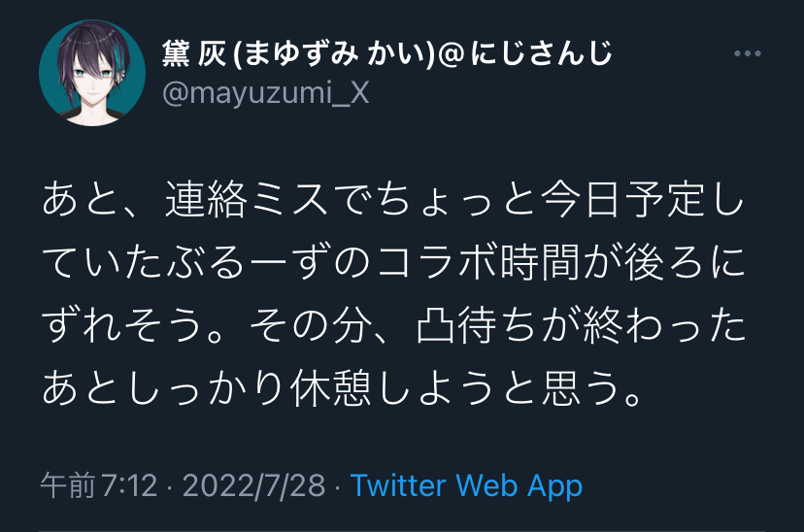Open the @mayuzumi_X handle link
Screen dimensions: 804x532
point(266,93)
